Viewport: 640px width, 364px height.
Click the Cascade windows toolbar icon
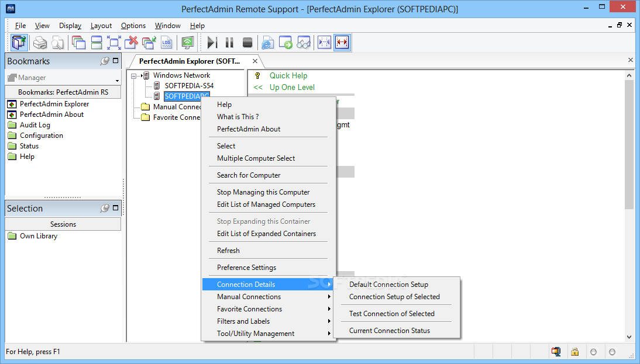pos(78,43)
